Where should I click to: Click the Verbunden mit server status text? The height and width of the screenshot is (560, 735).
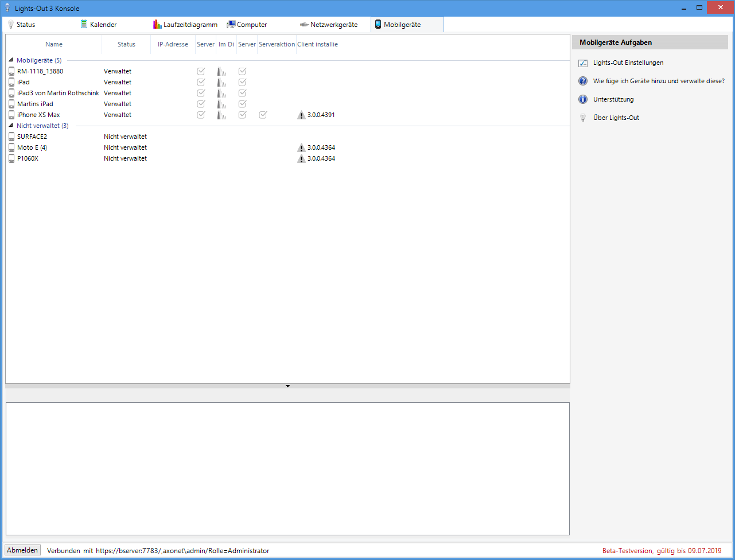click(x=158, y=551)
